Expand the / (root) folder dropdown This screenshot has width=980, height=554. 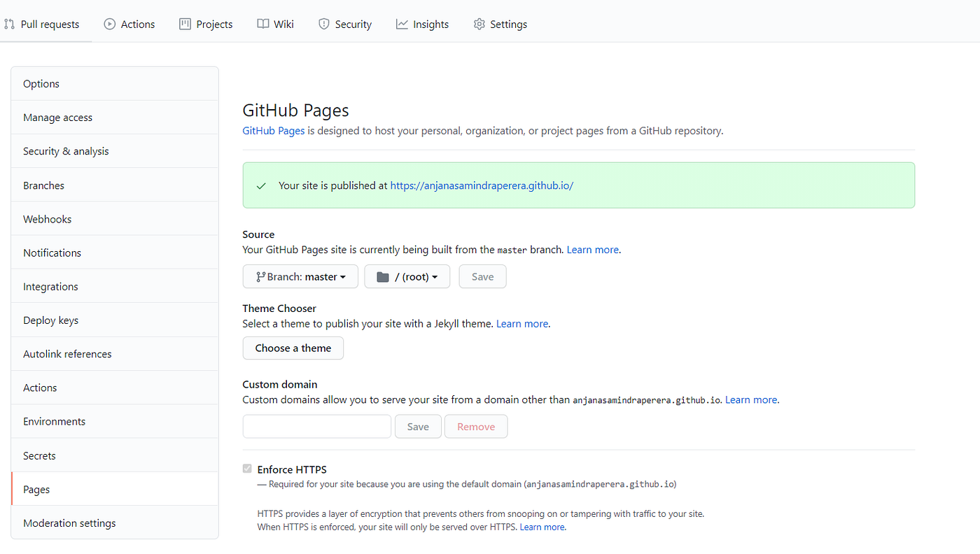(x=407, y=276)
